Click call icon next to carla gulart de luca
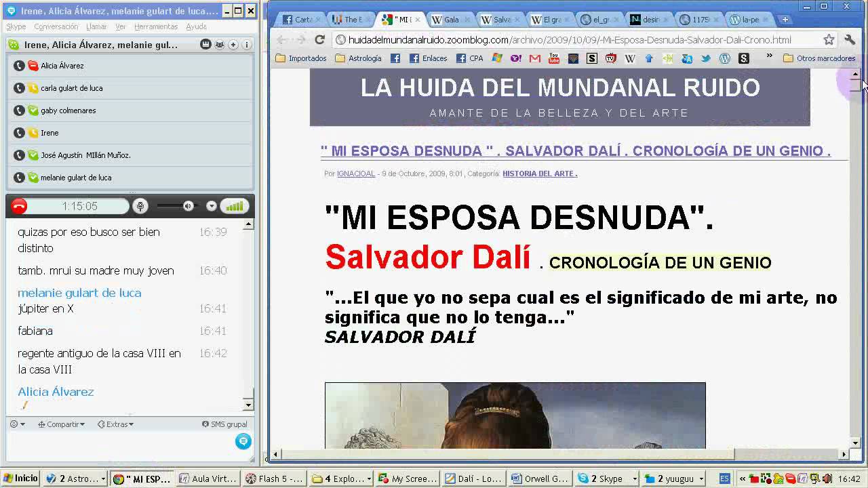The width and height of the screenshot is (868, 488). coord(19,88)
